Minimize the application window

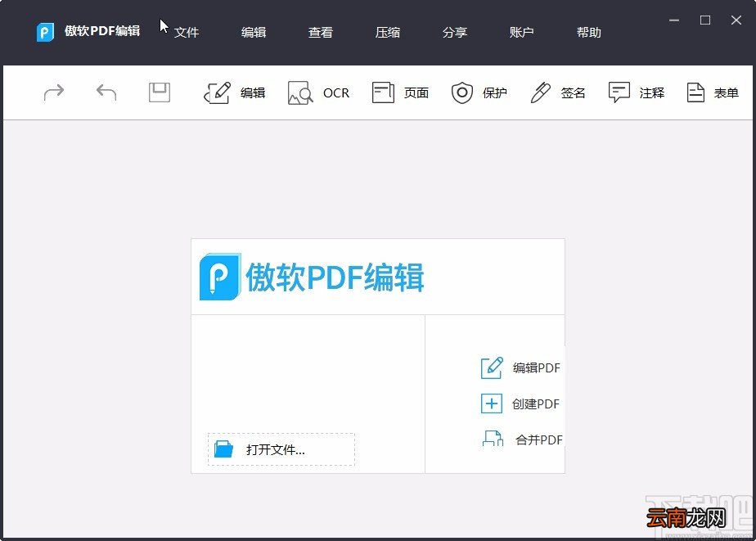click(674, 20)
